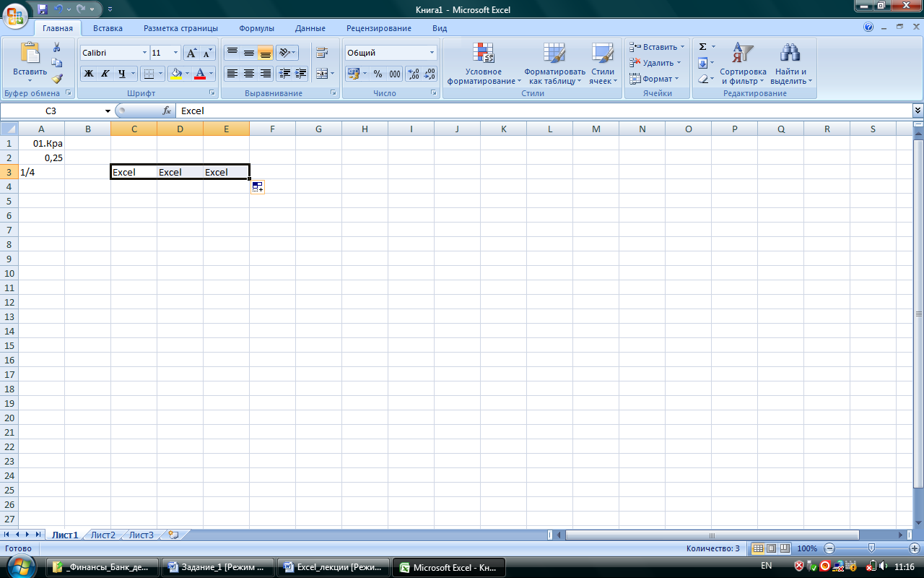Viewport: 924px width, 578px height.
Task: Open the font size dropdown
Action: pyautogui.click(x=176, y=53)
